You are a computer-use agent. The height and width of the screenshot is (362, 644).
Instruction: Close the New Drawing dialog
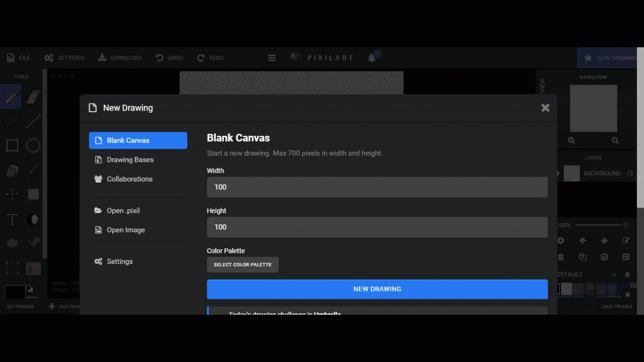pyautogui.click(x=545, y=108)
